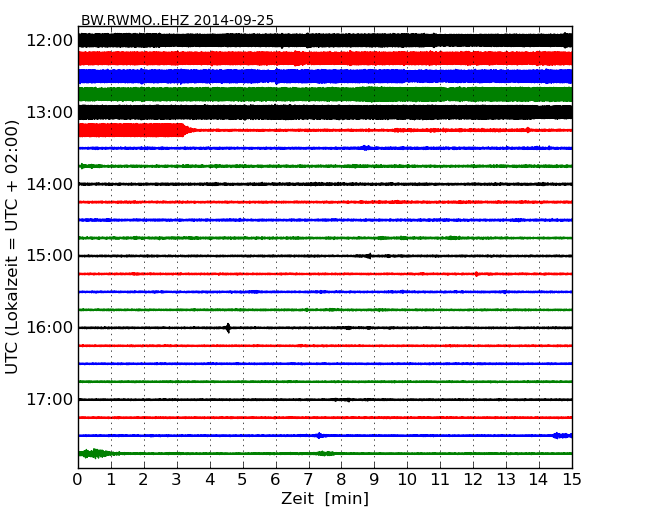
Task: Click the spike on the 15:00 black trace
Action: pos(368,256)
